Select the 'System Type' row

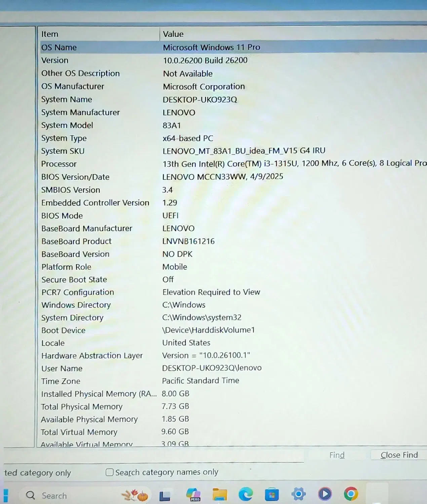234,138
